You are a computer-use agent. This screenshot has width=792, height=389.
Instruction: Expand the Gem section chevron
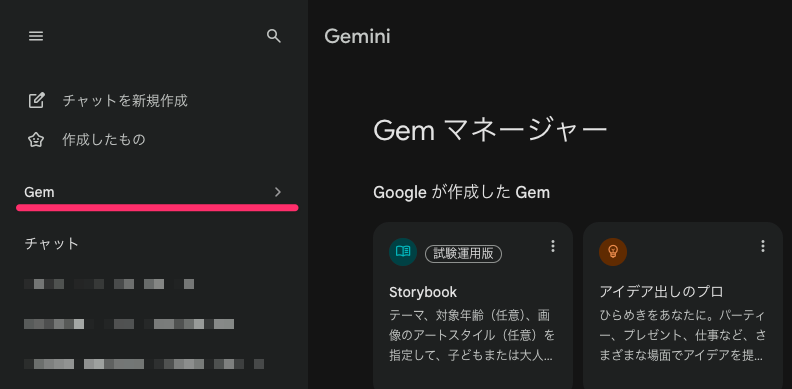(278, 192)
